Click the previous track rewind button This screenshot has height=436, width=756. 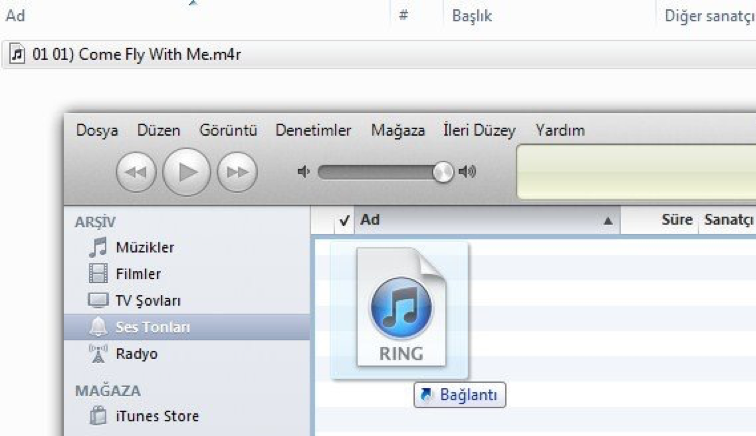(x=136, y=172)
